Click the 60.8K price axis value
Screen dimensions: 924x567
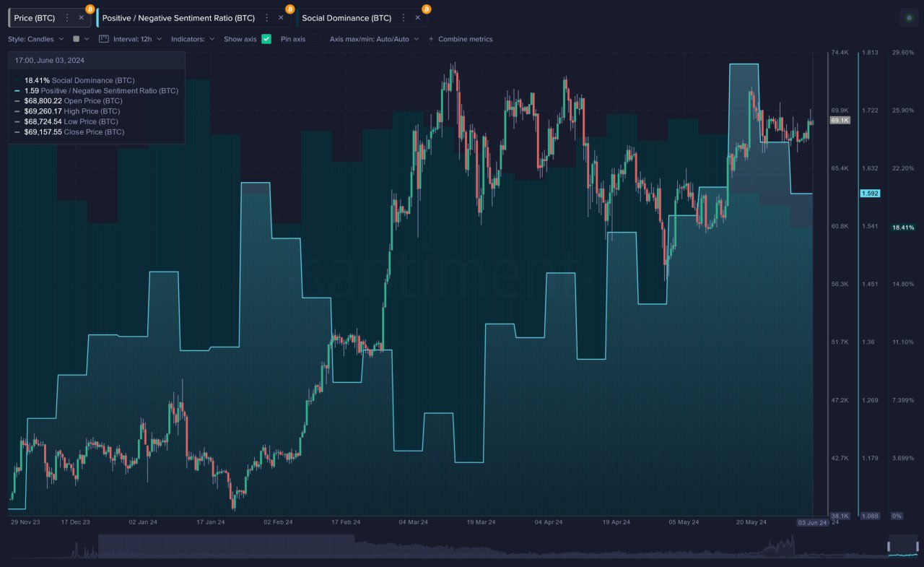(840, 226)
